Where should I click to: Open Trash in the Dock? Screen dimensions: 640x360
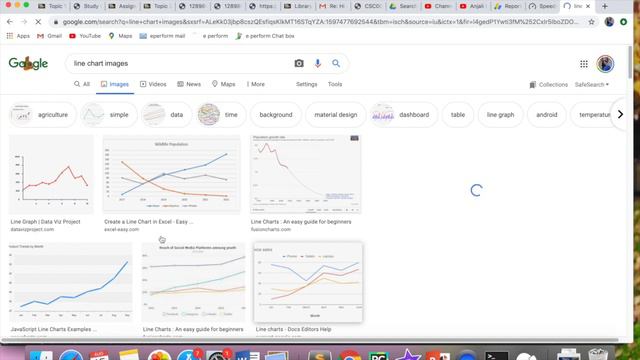pyautogui.click(x=598, y=354)
